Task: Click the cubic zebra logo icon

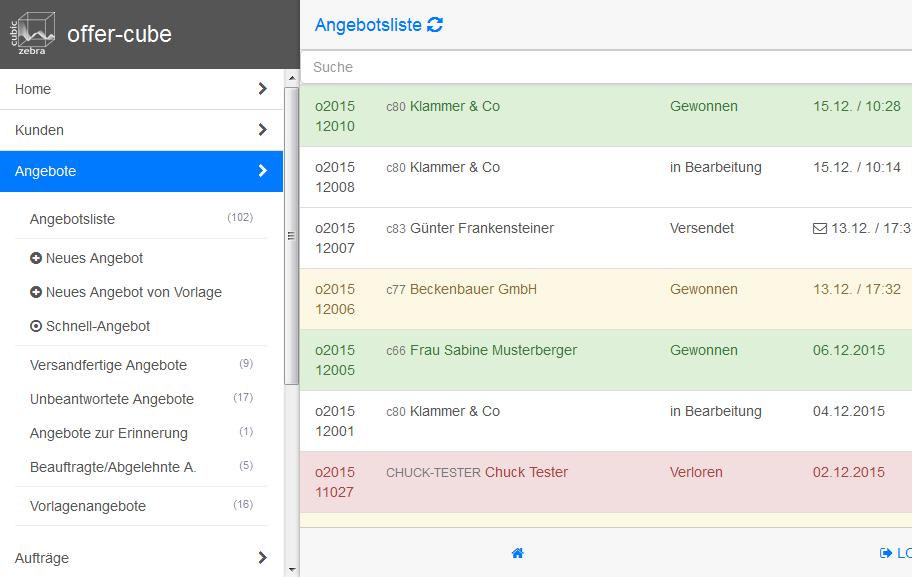Action: pyautogui.click(x=33, y=34)
